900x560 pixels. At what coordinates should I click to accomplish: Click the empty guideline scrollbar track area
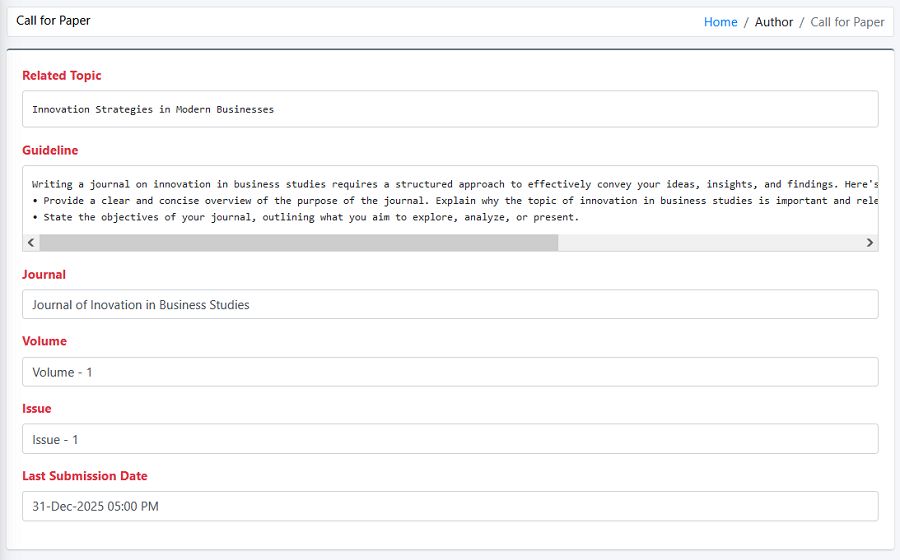tap(710, 242)
